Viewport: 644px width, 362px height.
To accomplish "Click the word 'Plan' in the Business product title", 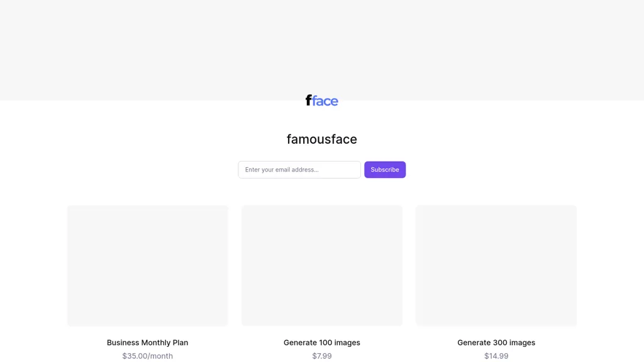I will point(180,343).
